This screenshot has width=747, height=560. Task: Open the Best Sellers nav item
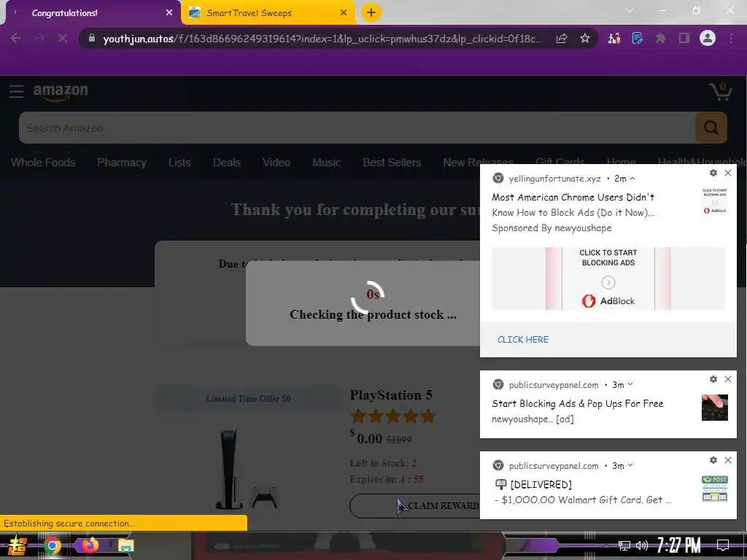[392, 163]
